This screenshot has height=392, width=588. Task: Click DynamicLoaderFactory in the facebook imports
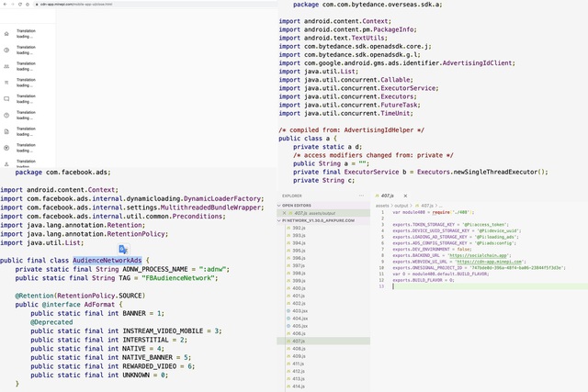pos(222,198)
